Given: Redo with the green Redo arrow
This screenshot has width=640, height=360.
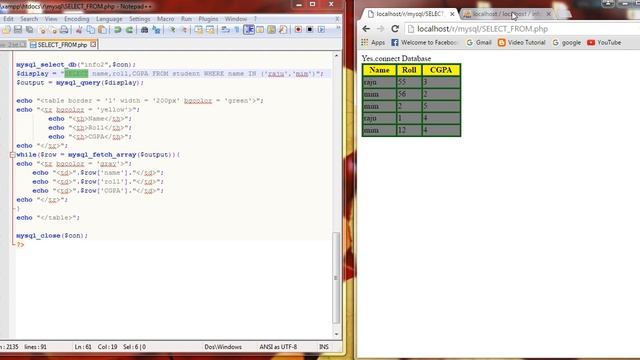Looking at the screenshot, I should [129, 30].
